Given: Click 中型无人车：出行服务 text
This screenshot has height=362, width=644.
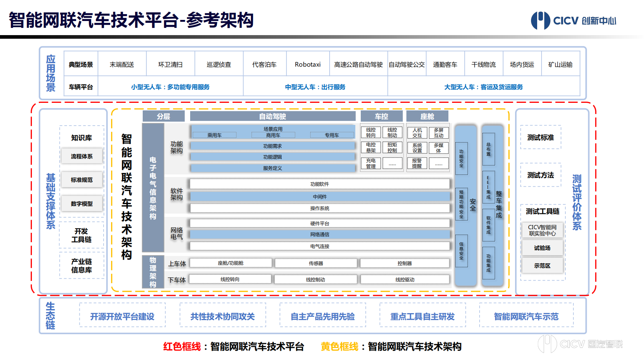Looking at the screenshot, I should click(x=315, y=87).
